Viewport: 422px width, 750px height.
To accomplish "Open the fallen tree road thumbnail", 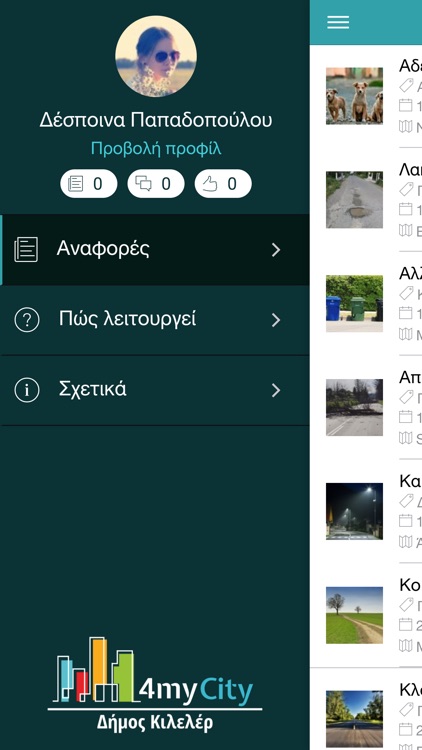I will pyautogui.click(x=355, y=407).
